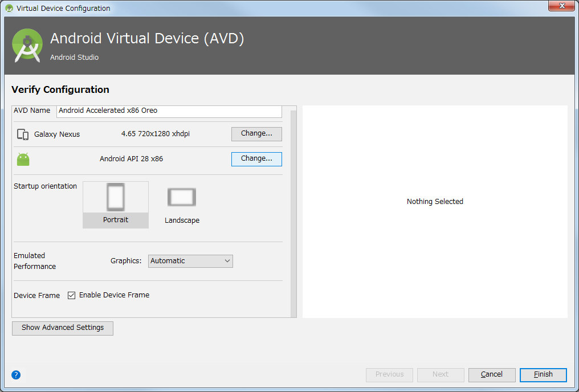Click the 'AVD Name' label
Screen dimensions: 579x392
tap(32, 111)
